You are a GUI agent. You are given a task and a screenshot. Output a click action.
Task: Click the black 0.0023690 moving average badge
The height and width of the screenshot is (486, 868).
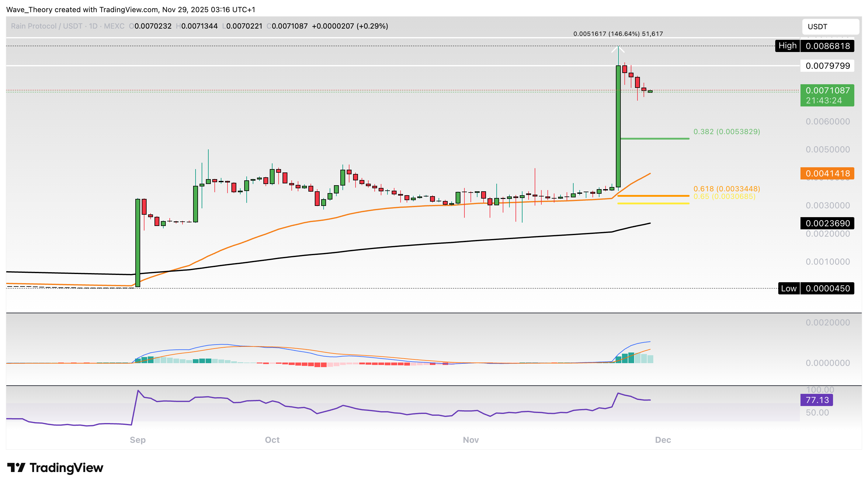tap(827, 223)
